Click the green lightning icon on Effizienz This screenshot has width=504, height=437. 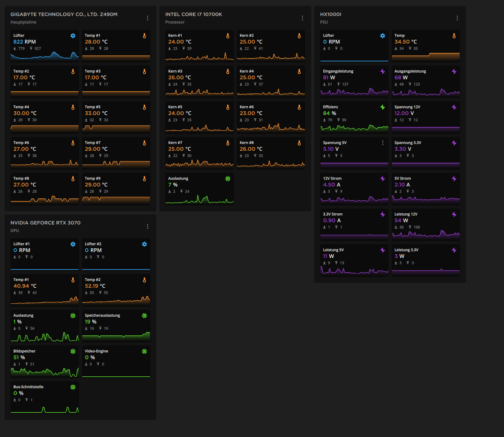383,107
